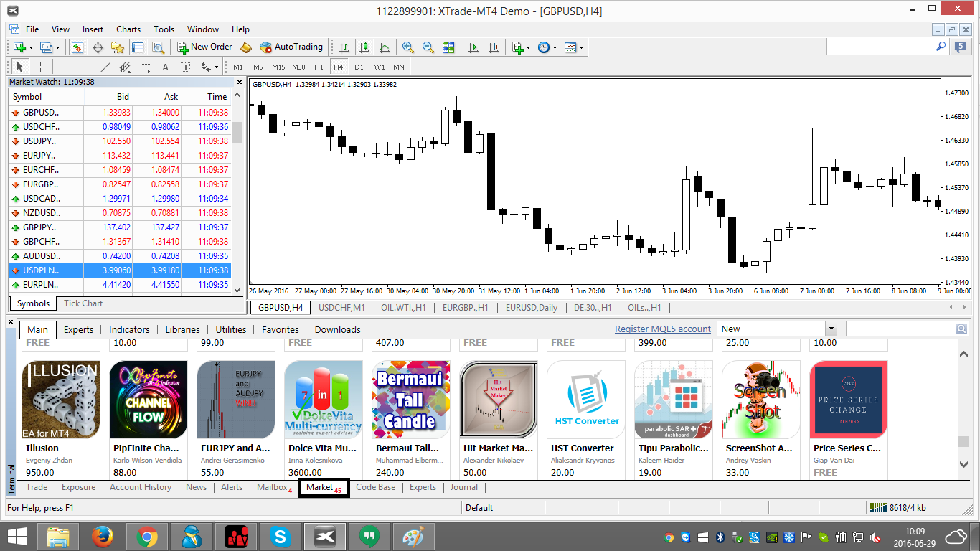Switch chart to W1 timeframe
Viewport: 980px width, 551px height.
pos(379,67)
